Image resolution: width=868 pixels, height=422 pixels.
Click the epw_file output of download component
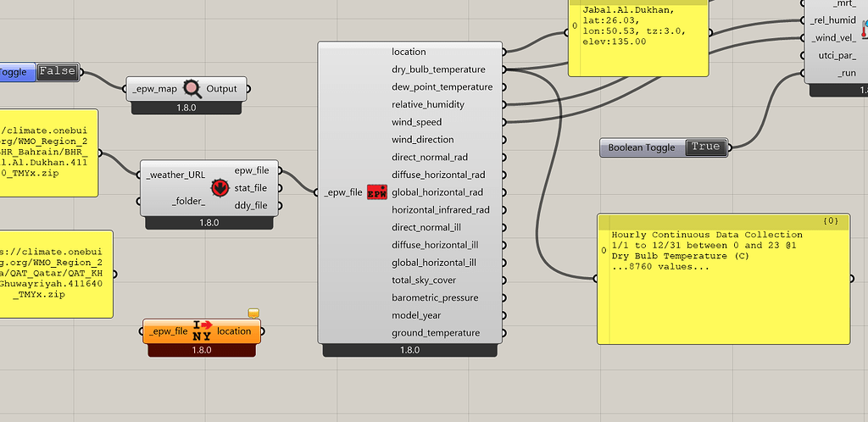[252, 170]
